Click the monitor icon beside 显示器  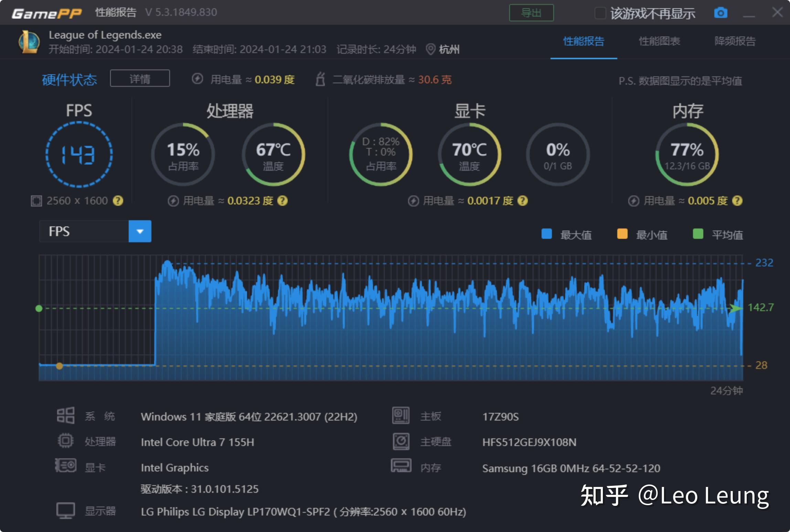(x=65, y=511)
